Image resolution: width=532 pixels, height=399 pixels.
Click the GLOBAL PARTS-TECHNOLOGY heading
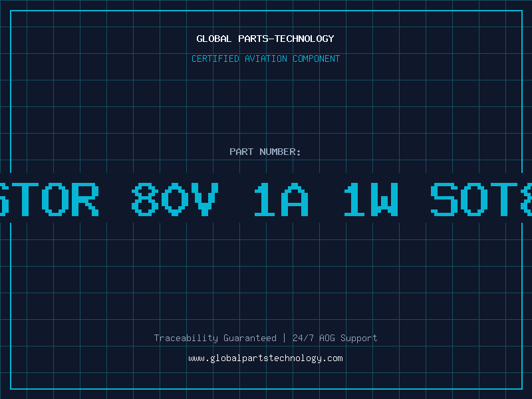[x=265, y=39]
